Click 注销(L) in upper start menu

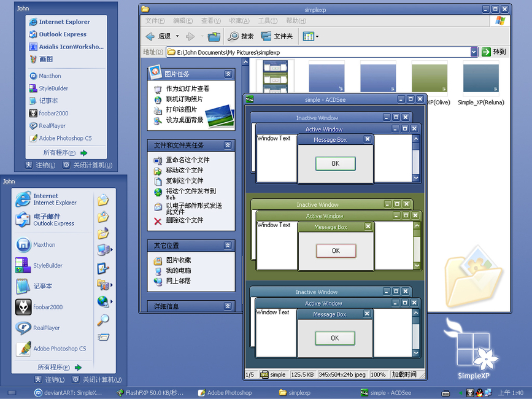(40, 165)
